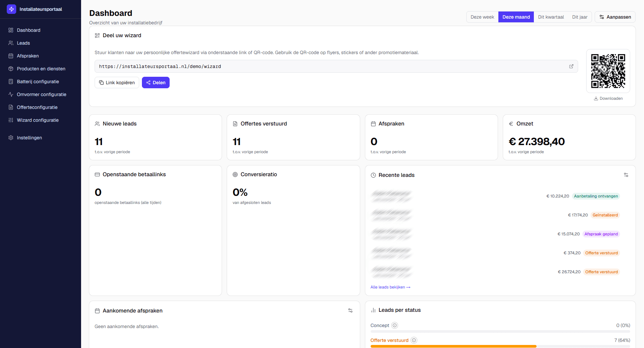Click the Openstaande betaallinks card icon
This screenshot has height=348, width=644.
click(x=97, y=175)
